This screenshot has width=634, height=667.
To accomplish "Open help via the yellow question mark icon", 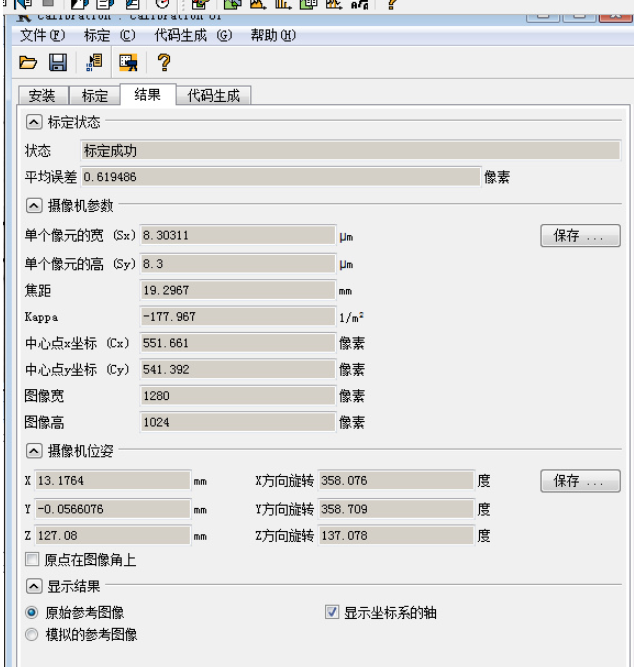I will click(x=164, y=63).
